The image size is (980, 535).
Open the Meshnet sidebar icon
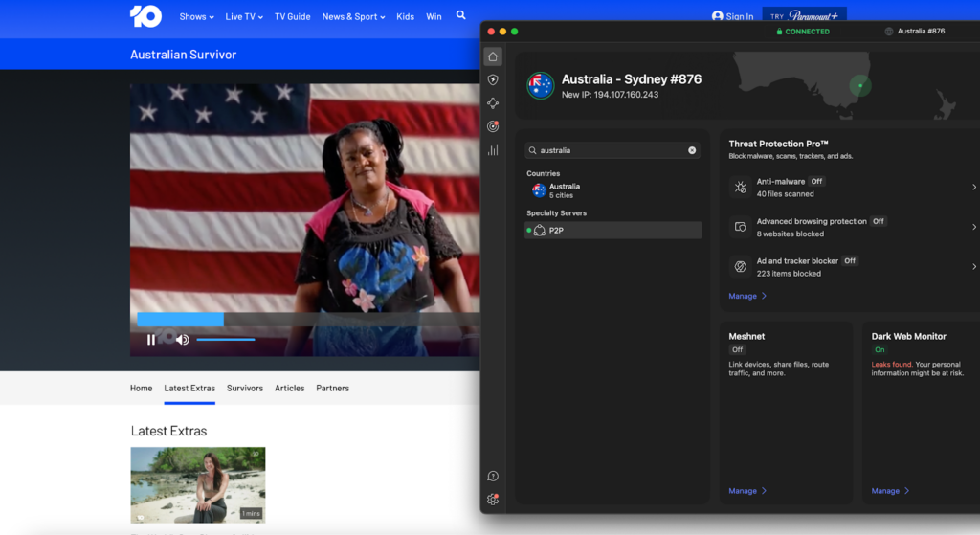[493, 103]
